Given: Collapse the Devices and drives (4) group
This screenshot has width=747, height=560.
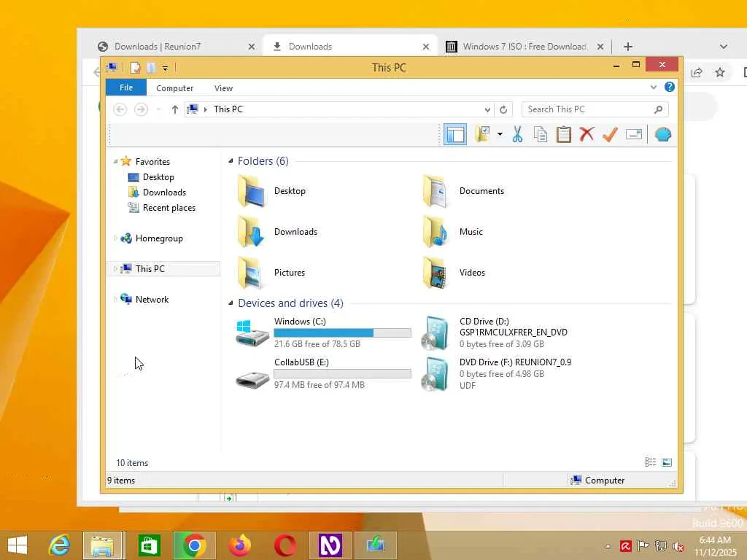Looking at the screenshot, I should coord(231,303).
